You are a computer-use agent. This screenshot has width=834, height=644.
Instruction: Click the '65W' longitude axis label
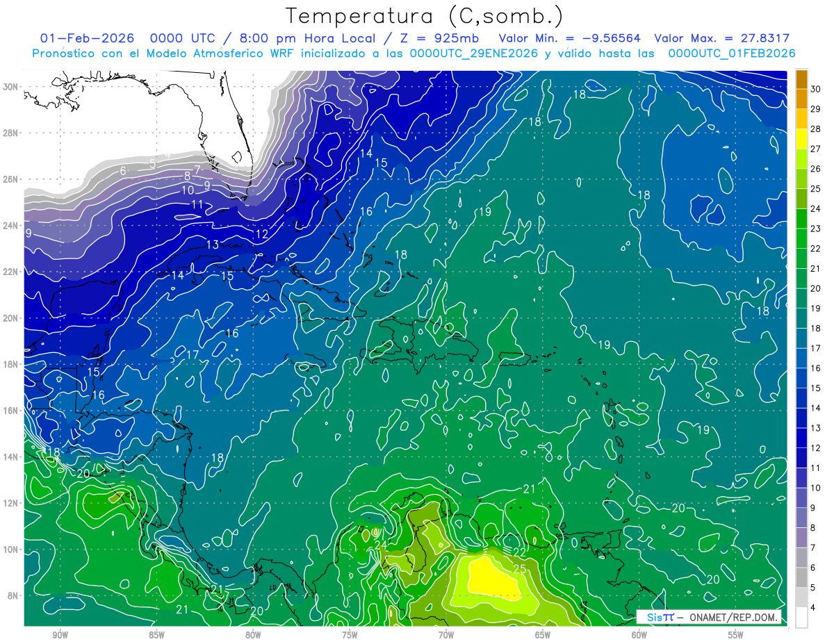pyautogui.click(x=543, y=635)
